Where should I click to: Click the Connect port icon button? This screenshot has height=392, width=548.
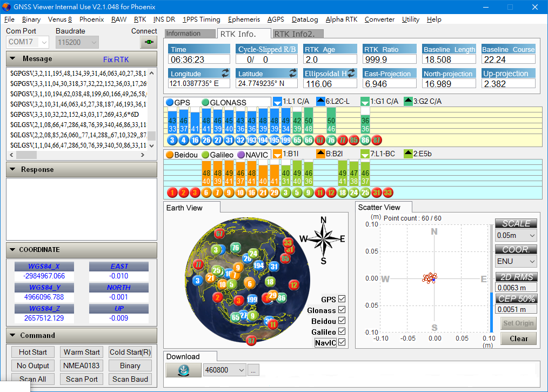pos(148,42)
